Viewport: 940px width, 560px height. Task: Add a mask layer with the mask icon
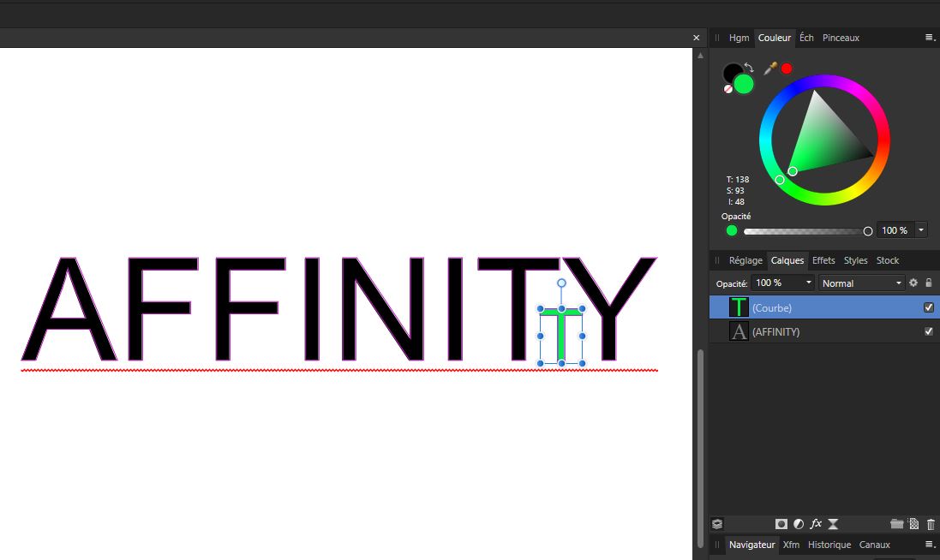[x=781, y=524]
